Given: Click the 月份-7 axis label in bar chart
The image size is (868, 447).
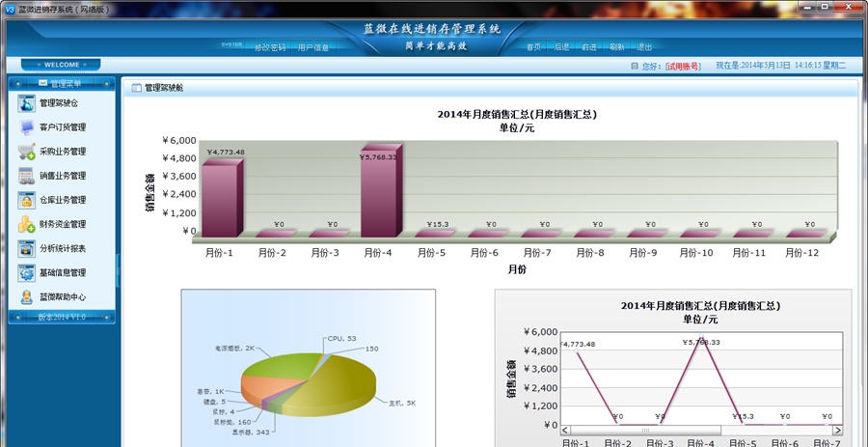Looking at the screenshot, I should [x=537, y=253].
